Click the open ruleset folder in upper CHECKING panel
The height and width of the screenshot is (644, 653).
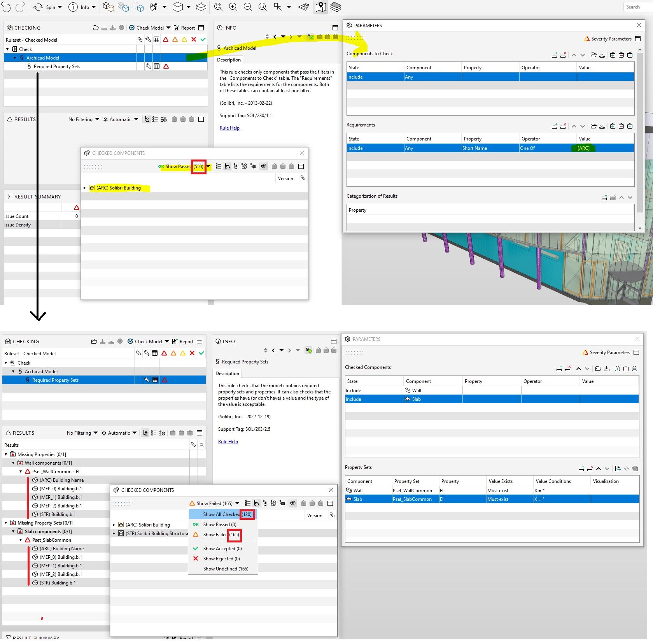[96, 28]
